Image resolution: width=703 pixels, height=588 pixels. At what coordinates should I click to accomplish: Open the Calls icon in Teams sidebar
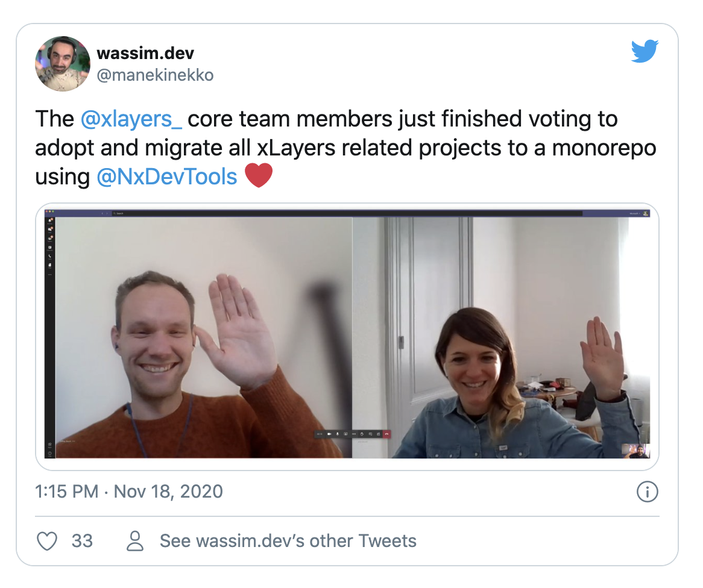[50, 257]
